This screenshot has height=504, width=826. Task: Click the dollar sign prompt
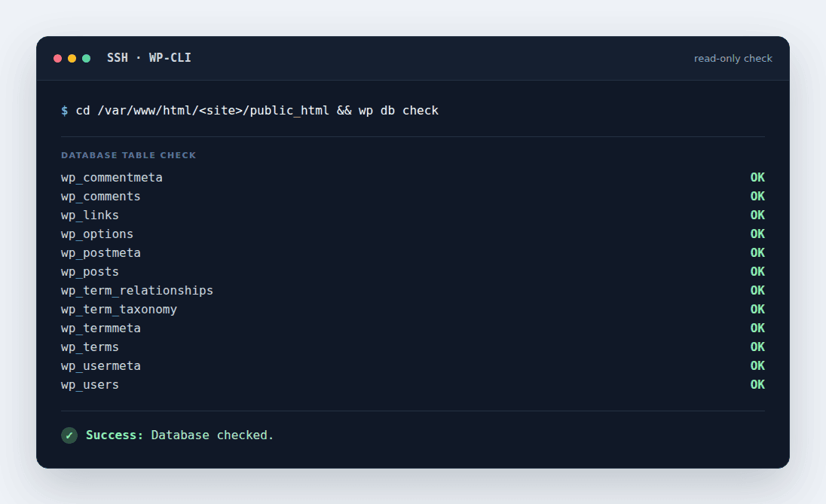pyautogui.click(x=64, y=111)
